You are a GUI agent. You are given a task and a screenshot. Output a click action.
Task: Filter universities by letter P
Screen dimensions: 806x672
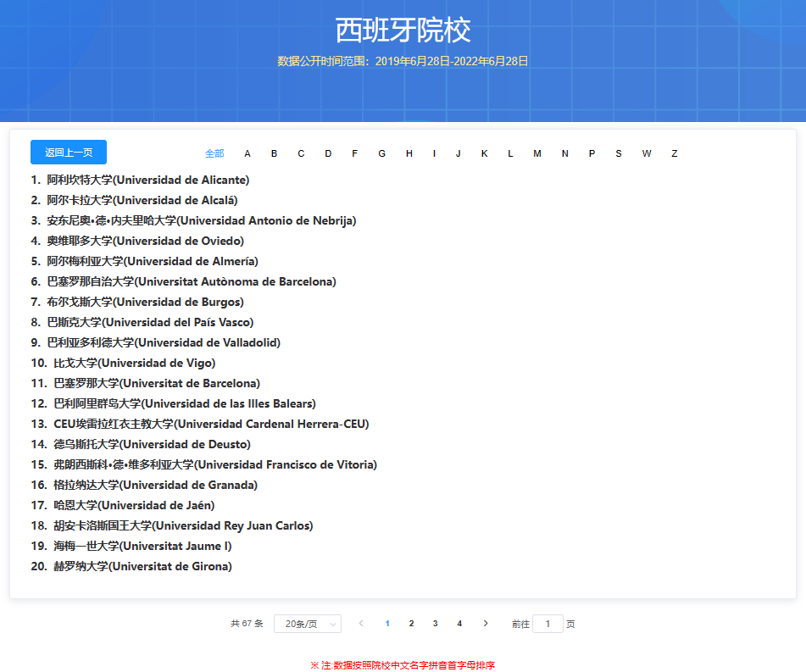coord(592,153)
